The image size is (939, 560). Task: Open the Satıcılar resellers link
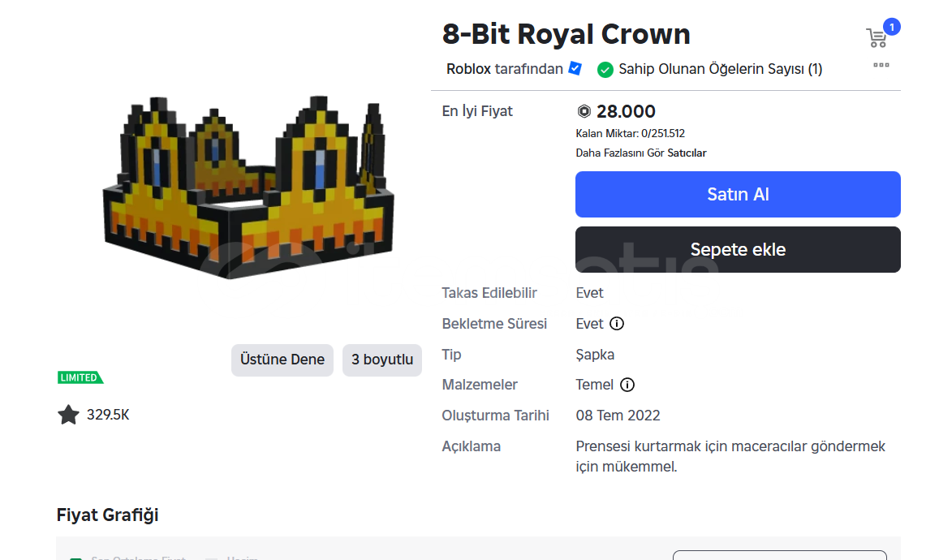click(x=687, y=153)
